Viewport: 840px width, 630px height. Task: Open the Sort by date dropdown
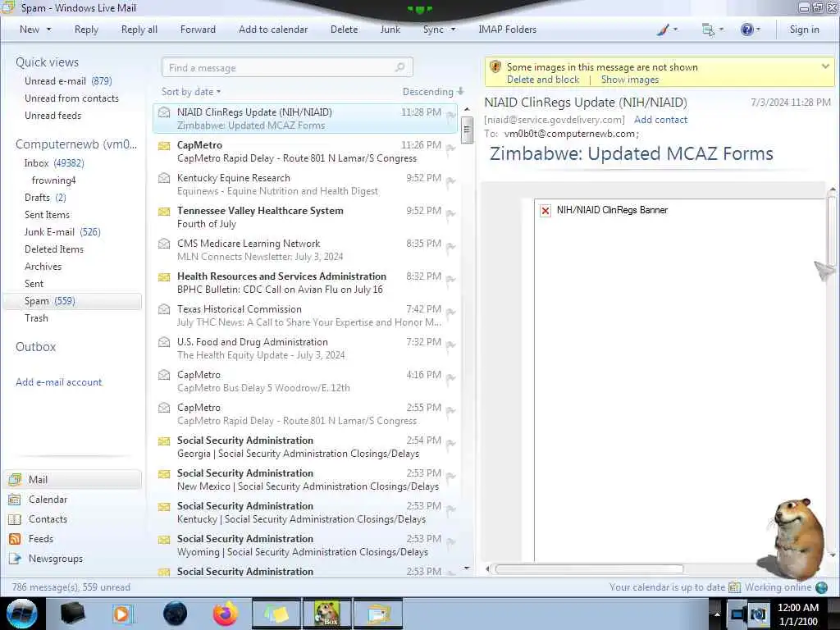tap(191, 92)
